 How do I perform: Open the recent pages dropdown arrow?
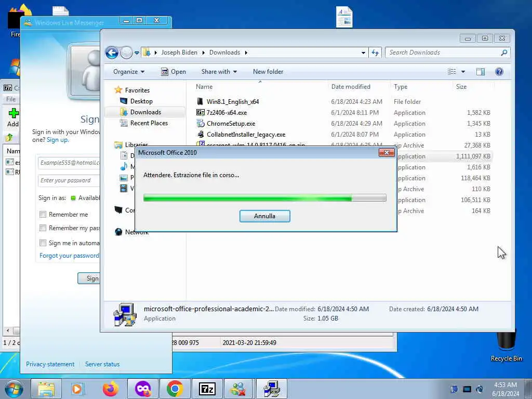pos(137,52)
